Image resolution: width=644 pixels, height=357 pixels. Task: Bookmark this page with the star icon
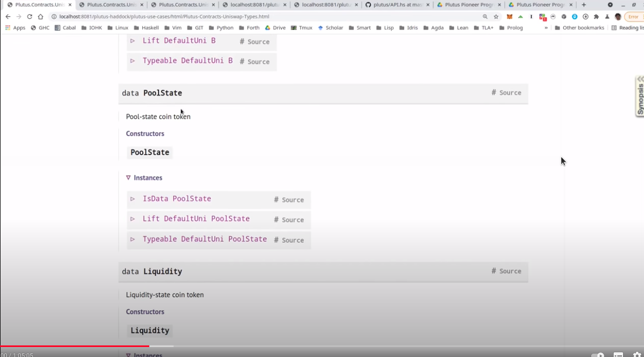point(496,17)
